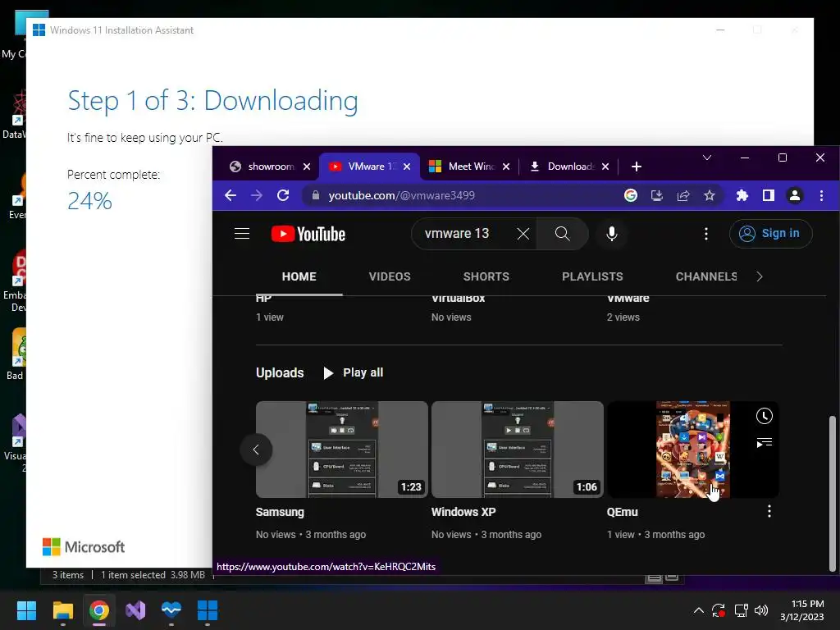Open the Uploads section heading
This screenshot has width=840, height=630.
pos(280,373)
